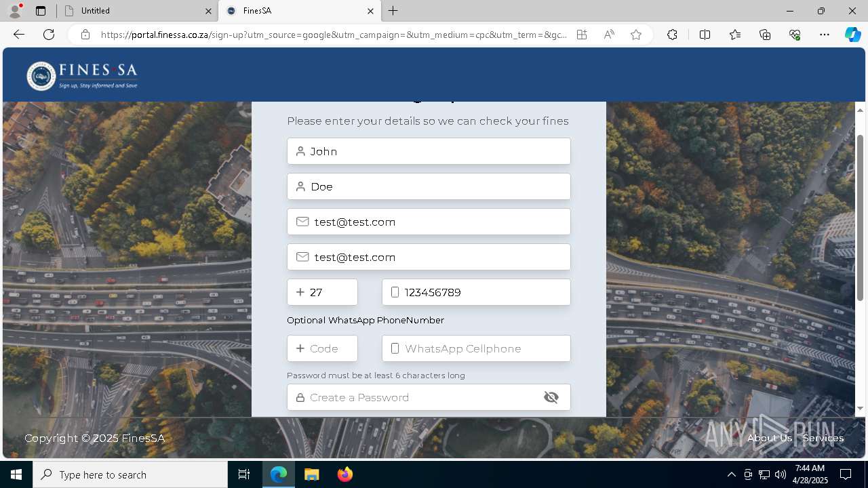Image resolution: width=868 pixels, height=488 pixels.
Task: Add page to favorites star icon
Action: (x=636, y=35)
